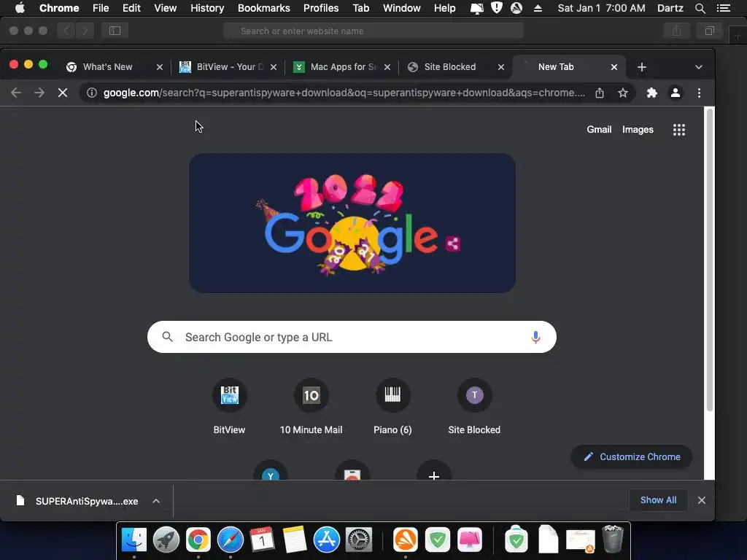
Task: Open Trash in the Dock
Action: [x=612, y=539]
